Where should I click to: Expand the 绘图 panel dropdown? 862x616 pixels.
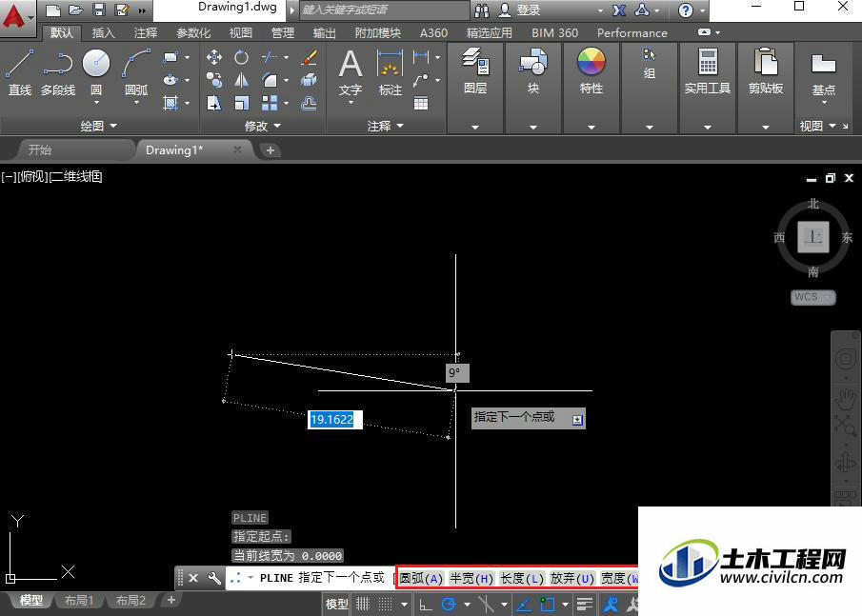[x=98, y=126]
